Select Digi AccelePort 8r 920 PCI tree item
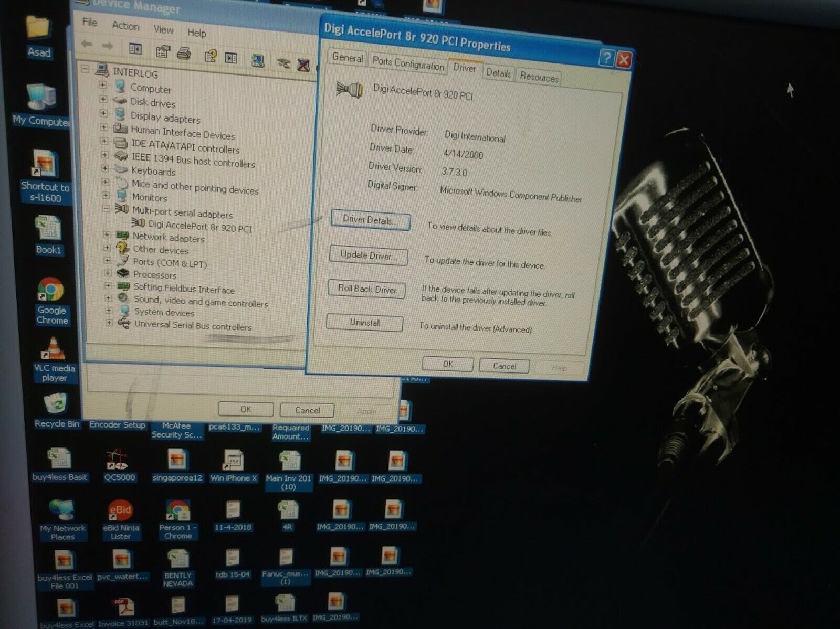 [200, 227]
